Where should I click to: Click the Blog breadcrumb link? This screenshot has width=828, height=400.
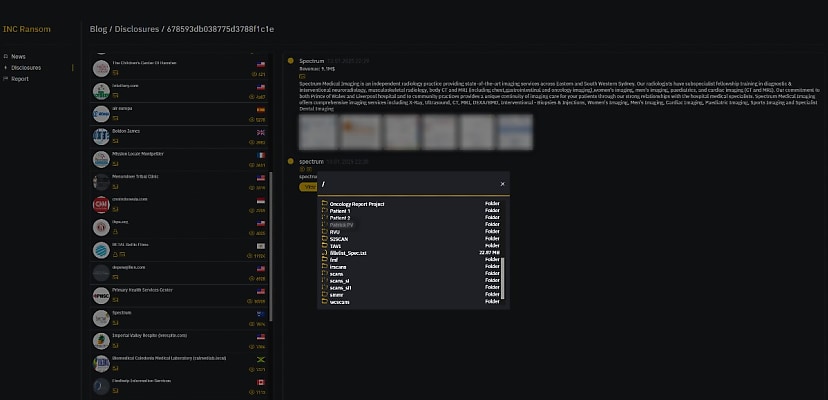[98, 29]
